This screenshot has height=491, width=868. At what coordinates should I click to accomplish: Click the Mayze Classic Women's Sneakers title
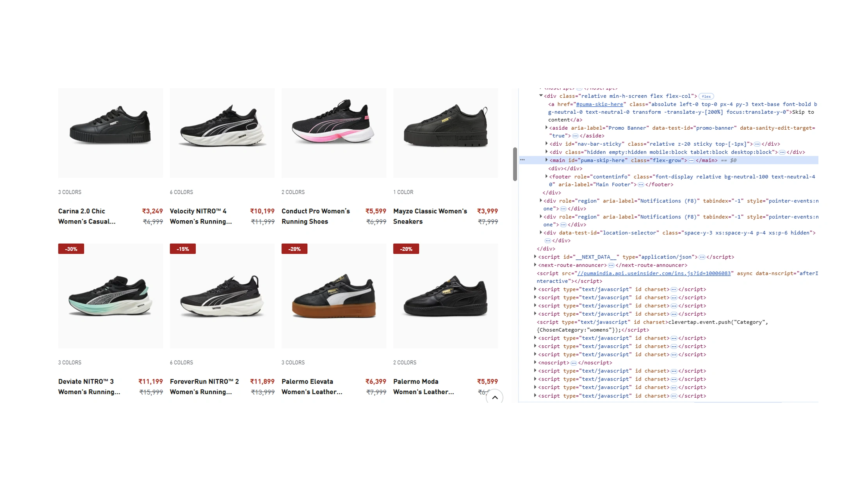point(430,216)
